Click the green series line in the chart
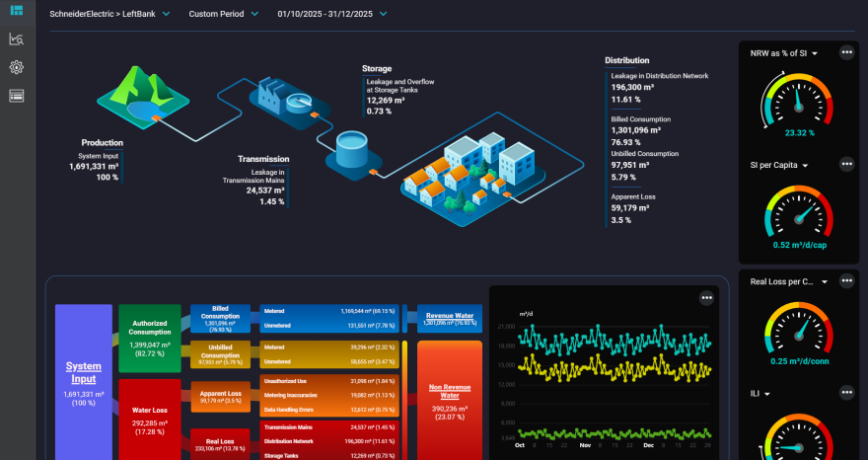 coord(615,434)
